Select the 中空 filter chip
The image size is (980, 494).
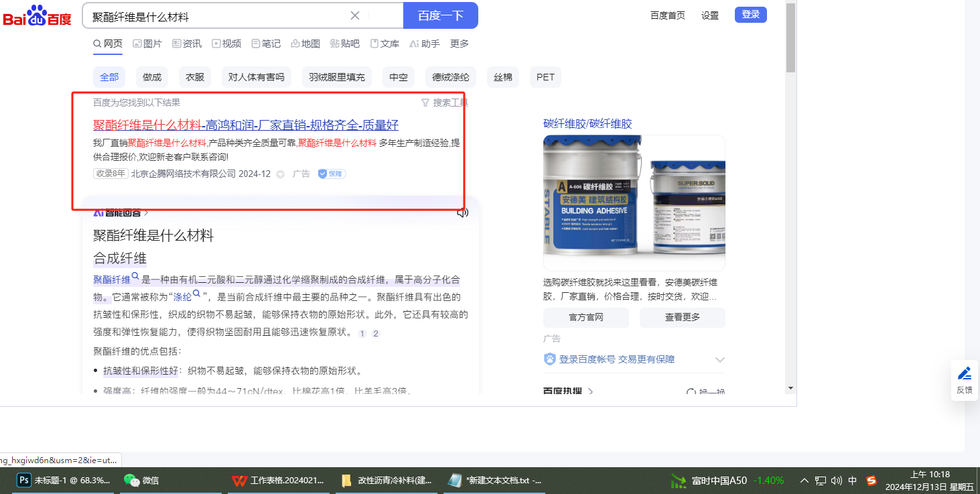coord(399,77)
